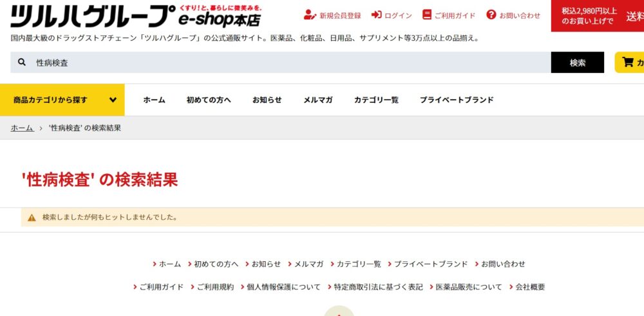Viewport: 644px width, 316px height.
Task: Open the shopping cart icon
Action: (x=628, y=63)
